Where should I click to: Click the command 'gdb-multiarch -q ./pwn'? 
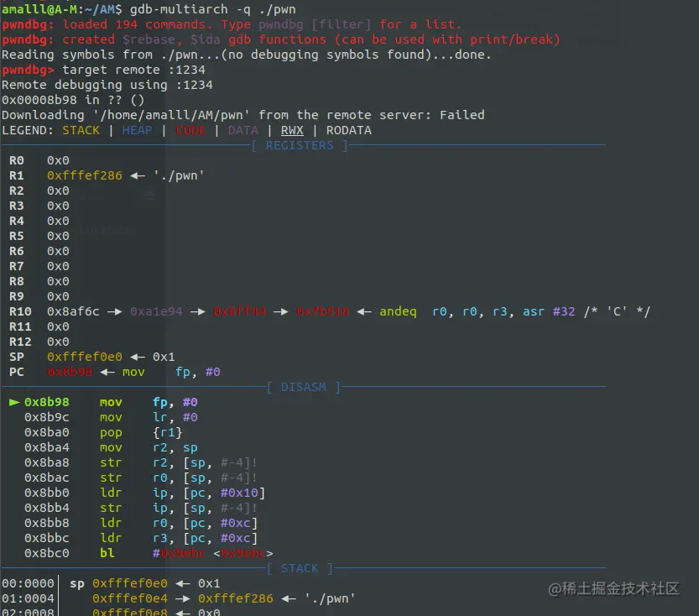coord(212,9)
